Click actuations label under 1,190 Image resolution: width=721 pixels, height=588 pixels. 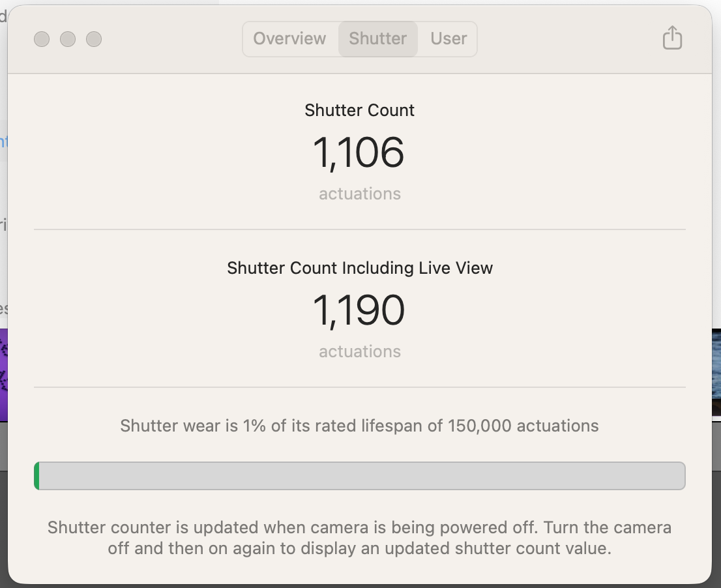[x=360, y=351]
